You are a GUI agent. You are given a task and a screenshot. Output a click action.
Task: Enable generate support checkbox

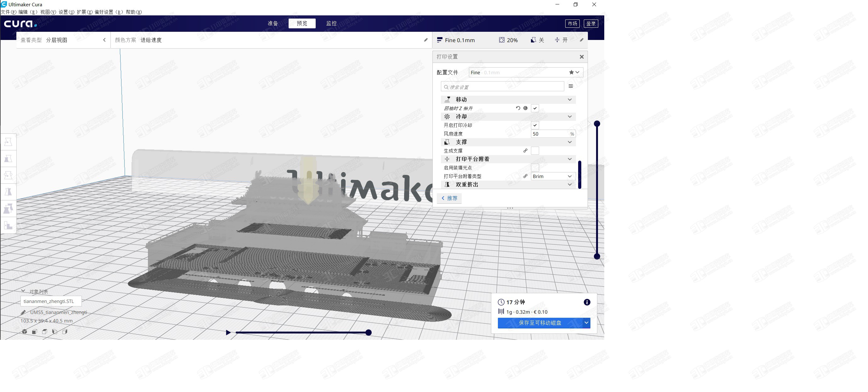click(535, 150)
